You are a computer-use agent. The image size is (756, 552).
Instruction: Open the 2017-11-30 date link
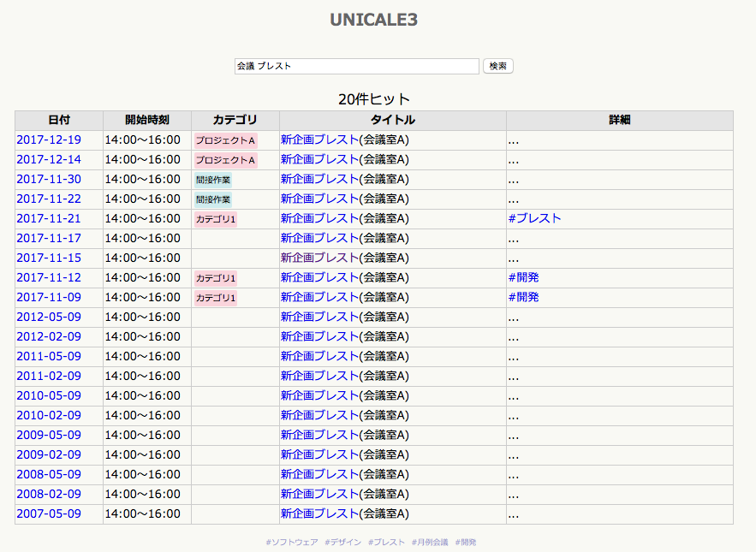pyautogui.click(x=49, y=179)
